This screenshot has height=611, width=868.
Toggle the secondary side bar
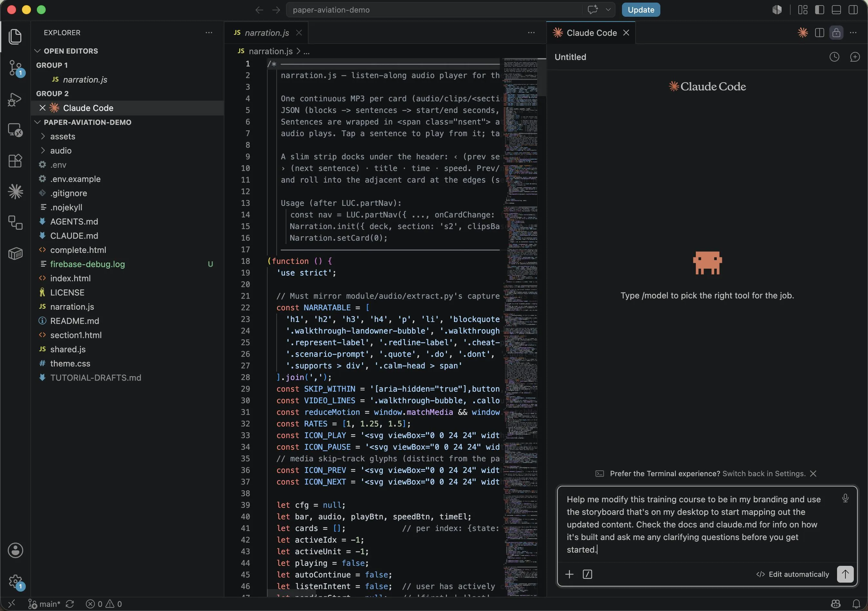tap(853, 10)
